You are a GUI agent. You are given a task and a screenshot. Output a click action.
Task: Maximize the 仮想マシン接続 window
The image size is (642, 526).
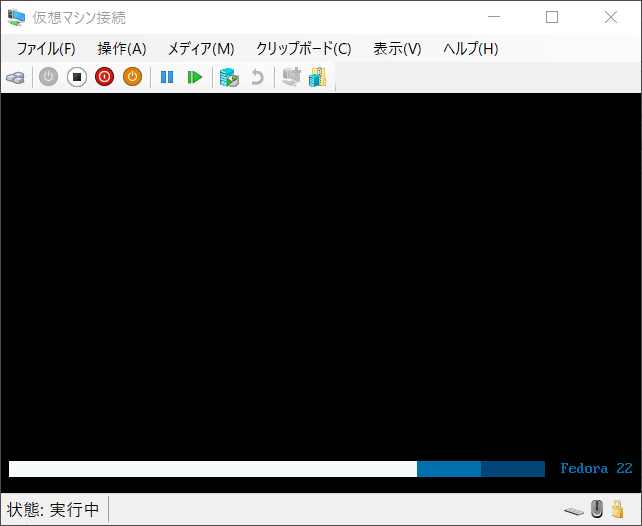[x=552, y=17]
